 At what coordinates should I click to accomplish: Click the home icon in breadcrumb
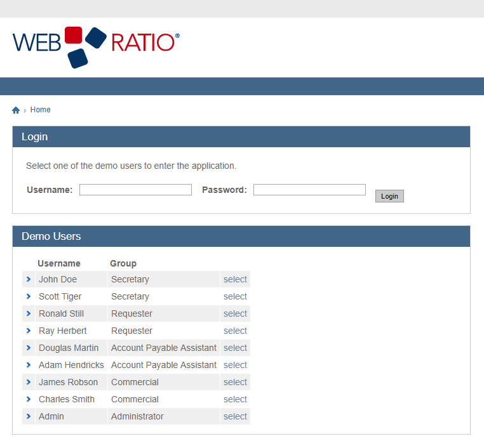click(16, 110)
